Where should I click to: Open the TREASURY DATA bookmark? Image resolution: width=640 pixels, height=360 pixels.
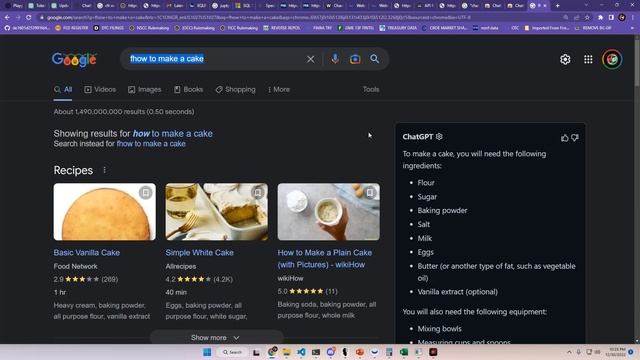398,28
